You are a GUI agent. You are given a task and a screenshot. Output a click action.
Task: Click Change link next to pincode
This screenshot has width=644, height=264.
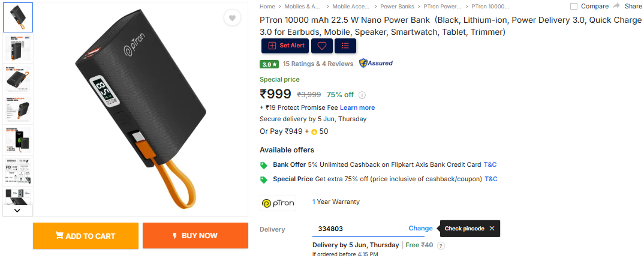(420, 229)
